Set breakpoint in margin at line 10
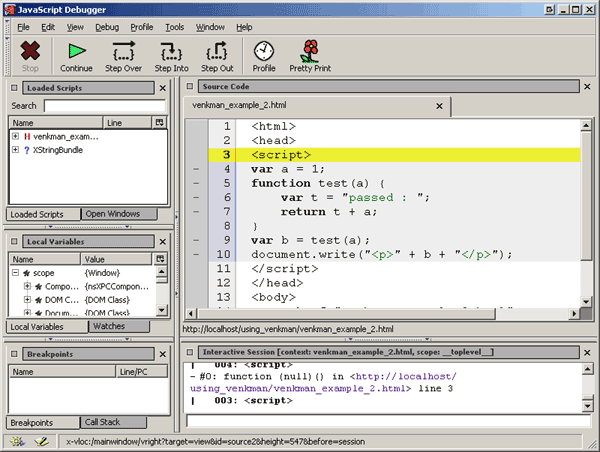 pos(196,255)
